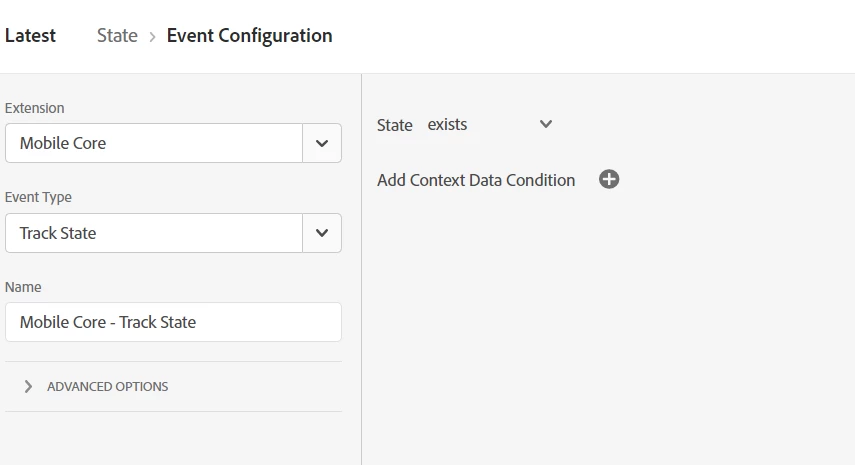The image size is (855, 465).
Task: Click the Latest heading label
Action: (31, 36)
